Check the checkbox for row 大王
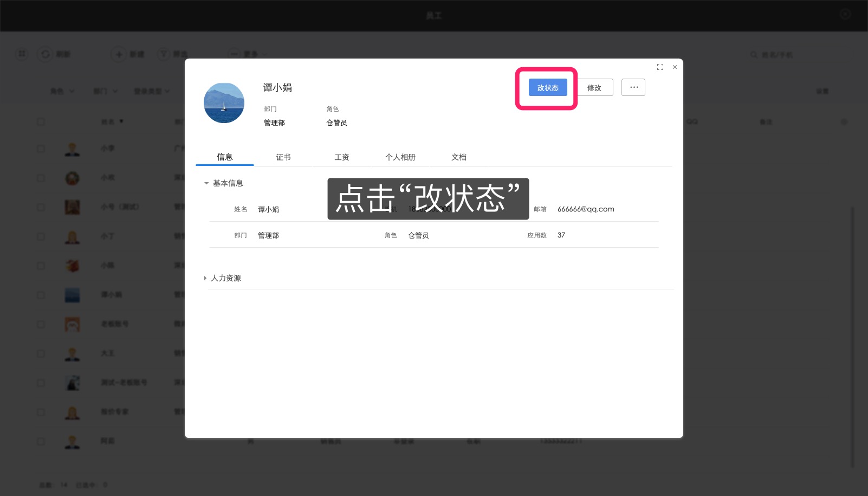The image size is (868, 496). (41, 353)
